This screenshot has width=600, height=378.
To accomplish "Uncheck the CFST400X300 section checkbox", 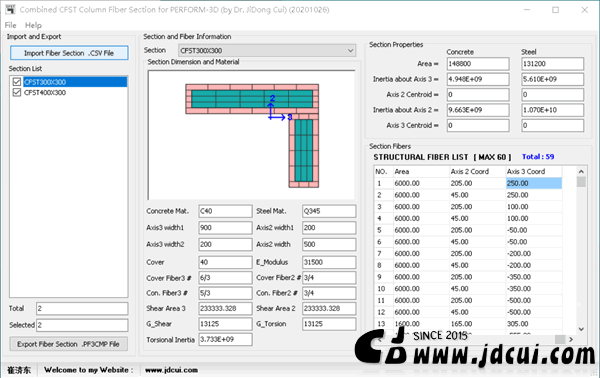I will pos(16,92).
